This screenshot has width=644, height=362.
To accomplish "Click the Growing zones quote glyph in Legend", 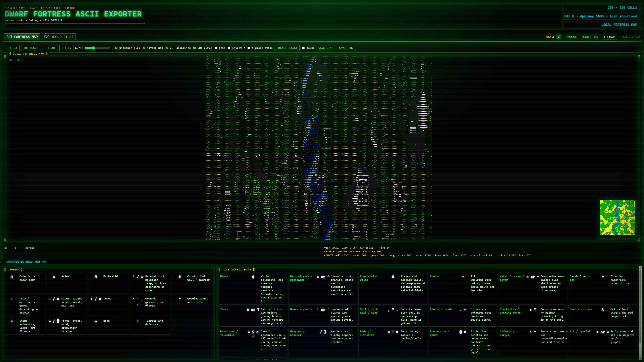I will pos(180,299).
